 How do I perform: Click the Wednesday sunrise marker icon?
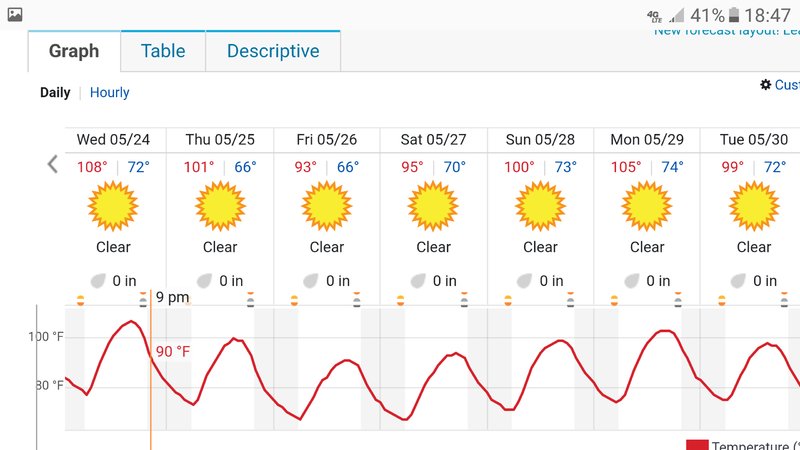coord(80,301)
